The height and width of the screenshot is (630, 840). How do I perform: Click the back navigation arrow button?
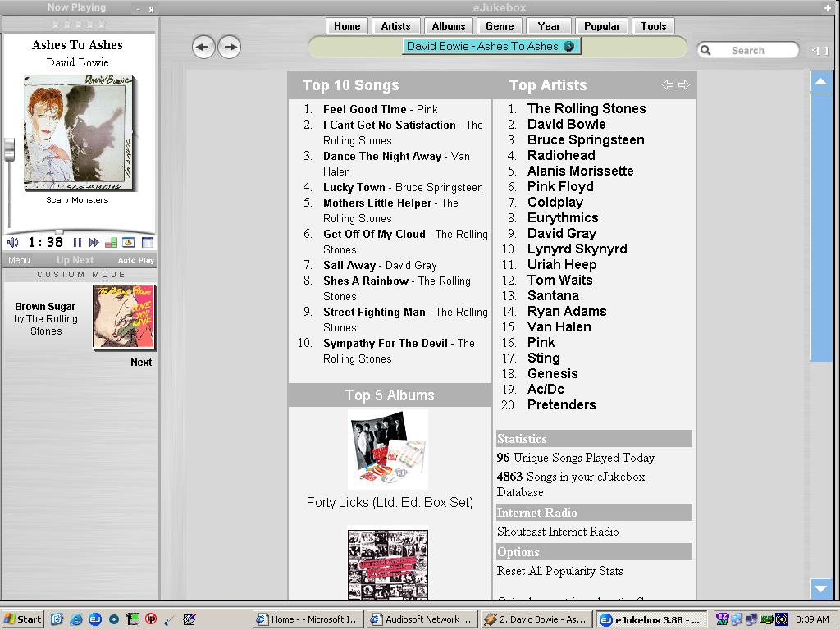[x=203, y=47]
